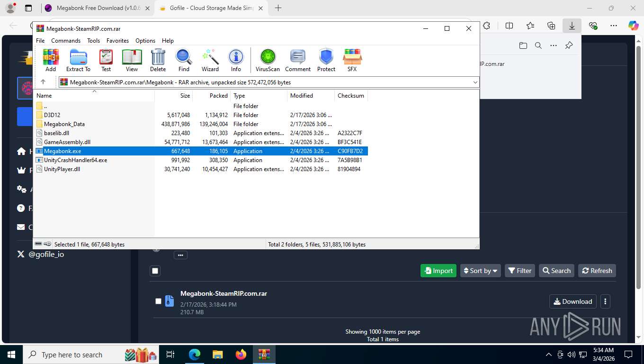Open Edge Downloads toolbar icon

coord(572,26)
